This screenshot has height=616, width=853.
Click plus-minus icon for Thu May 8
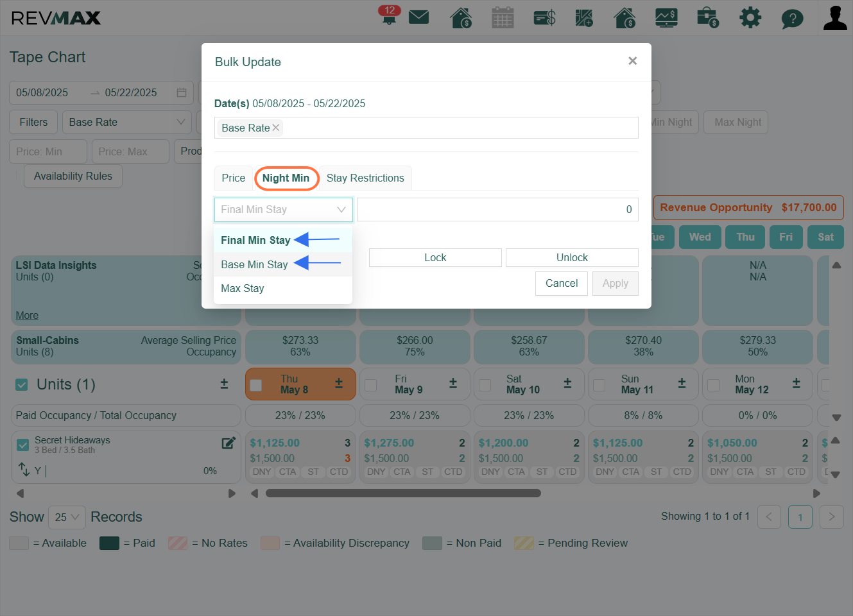pyautogui.click(x=339, y=383)
